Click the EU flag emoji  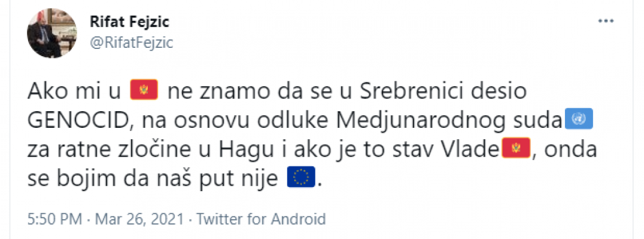301,177
